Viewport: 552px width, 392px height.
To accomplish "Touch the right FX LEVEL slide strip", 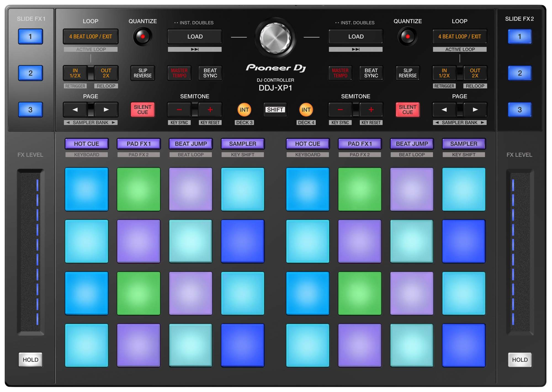I will pyautogui.click(x=520, y=252).
